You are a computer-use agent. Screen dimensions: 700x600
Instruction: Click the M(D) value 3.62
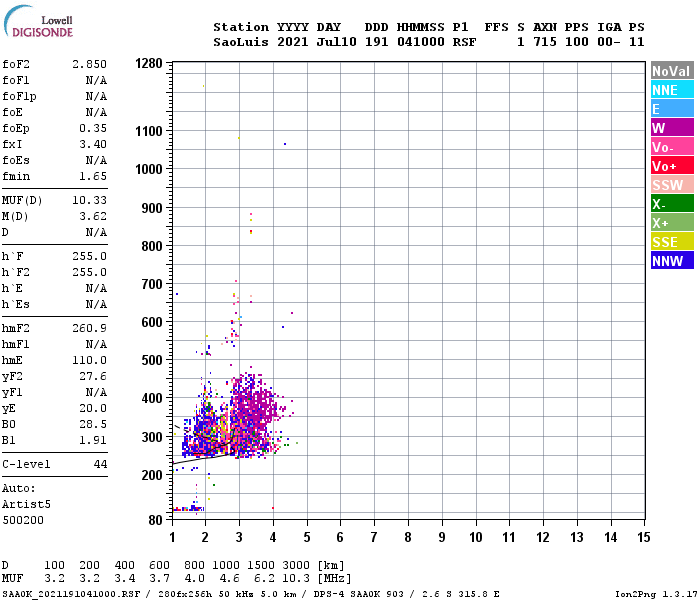tap(93, 216)
